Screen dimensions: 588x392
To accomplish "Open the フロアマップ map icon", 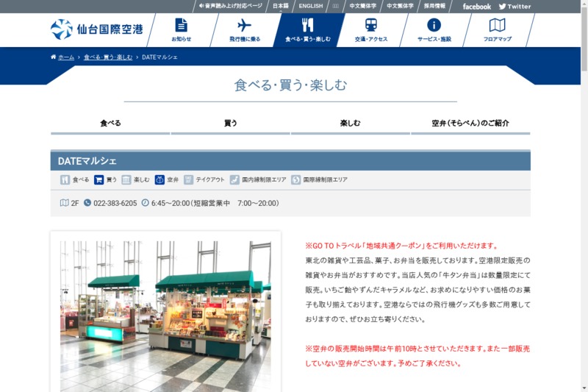I will tap(497, 25).
